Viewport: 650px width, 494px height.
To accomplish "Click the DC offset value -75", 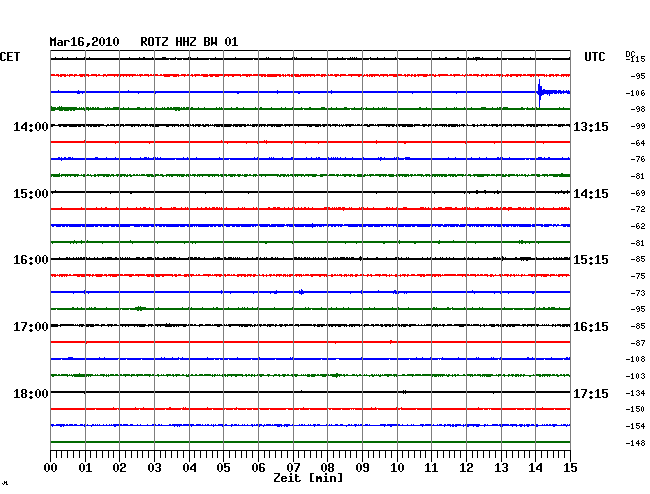I will pyautogui.click(x=638, y=276).
